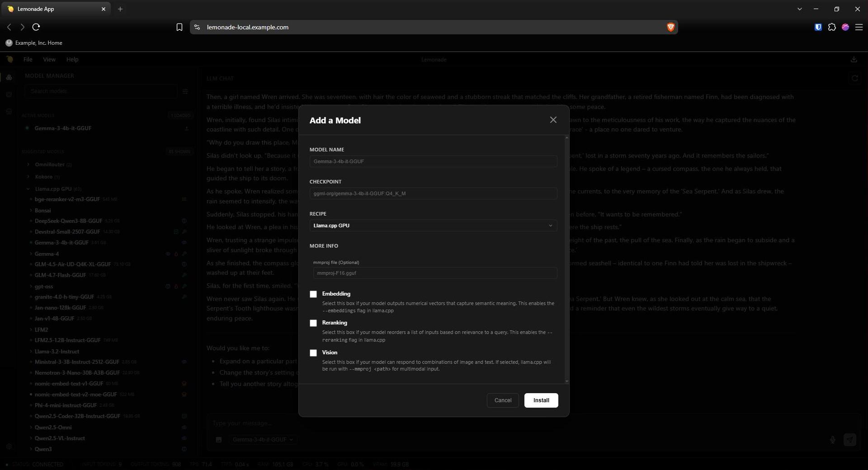Image resolution: width=868 pixels, height=470 pixels.
Task: Click the download icon in app header
Action: tap(854, 59)
